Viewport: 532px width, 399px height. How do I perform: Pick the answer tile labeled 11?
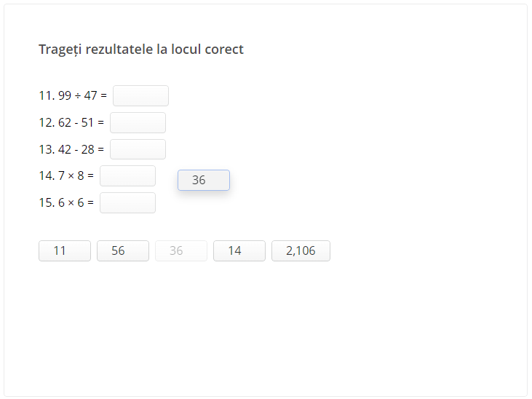pos(65,250)
